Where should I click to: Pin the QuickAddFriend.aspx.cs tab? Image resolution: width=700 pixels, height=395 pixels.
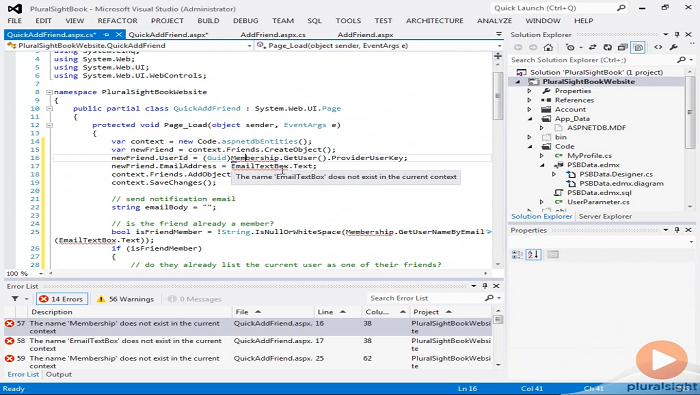pyautogui.click(x=106, y=34)
